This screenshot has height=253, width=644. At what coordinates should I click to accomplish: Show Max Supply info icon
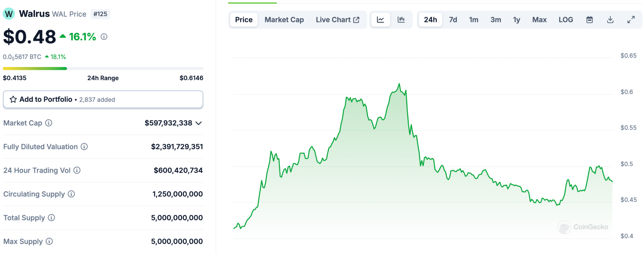coord(49,241)
